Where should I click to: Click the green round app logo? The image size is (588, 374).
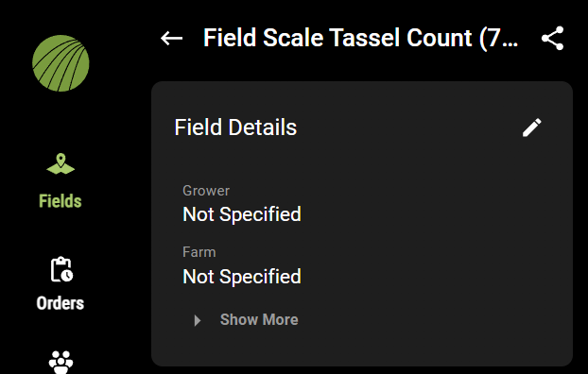click(61, 63)
